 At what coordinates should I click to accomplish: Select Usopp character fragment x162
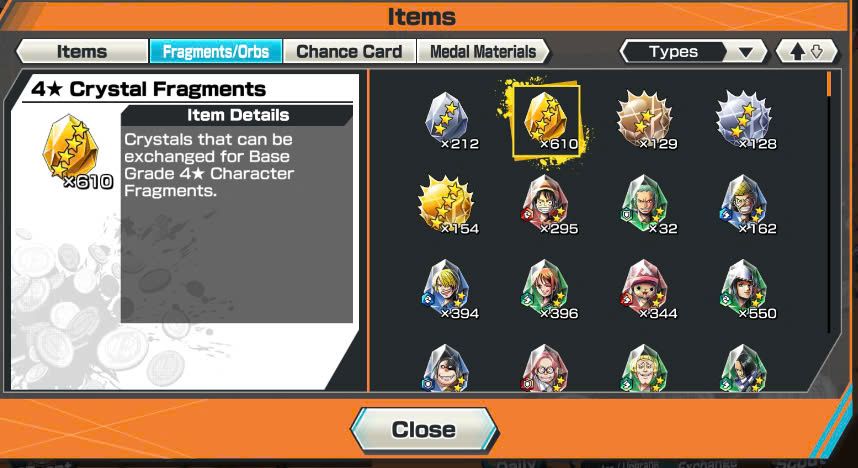coord(745,205)
